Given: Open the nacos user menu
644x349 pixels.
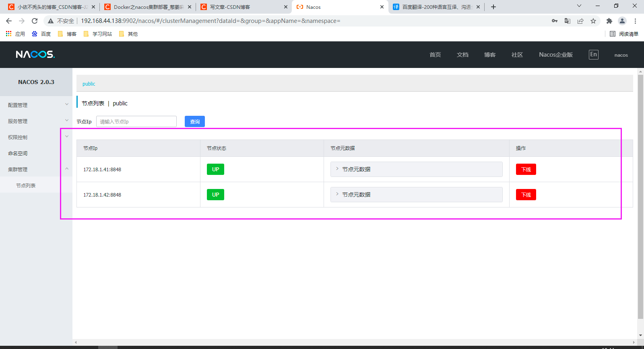Looking at the screenshot, I should tap(621, 55).
